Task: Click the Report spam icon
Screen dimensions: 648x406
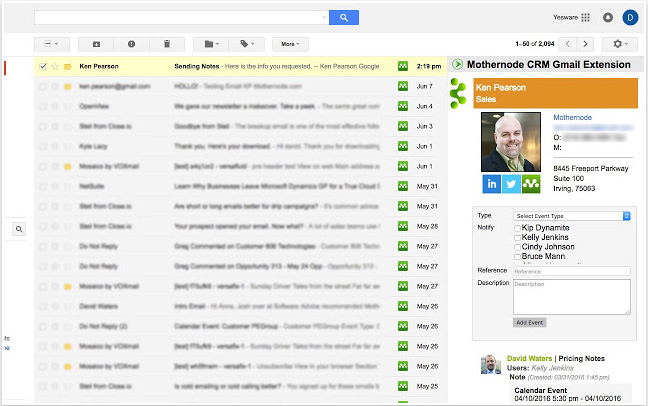Action: (x=131, y=44)
